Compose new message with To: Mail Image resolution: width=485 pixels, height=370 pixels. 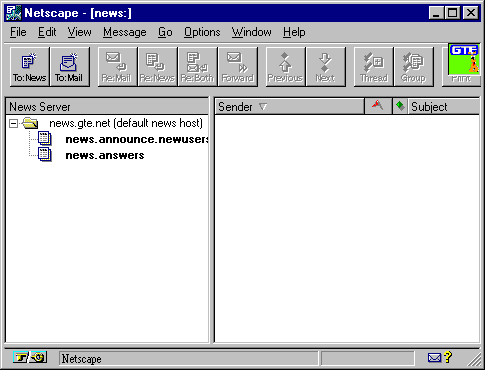click(x=70, y=67)
